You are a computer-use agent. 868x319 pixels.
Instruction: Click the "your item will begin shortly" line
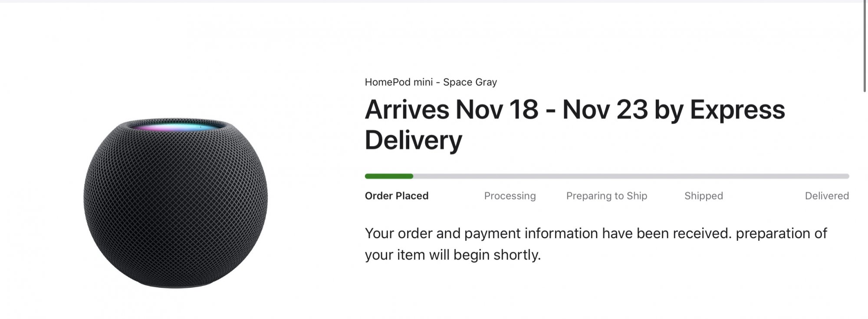click(x=453, y=255)
